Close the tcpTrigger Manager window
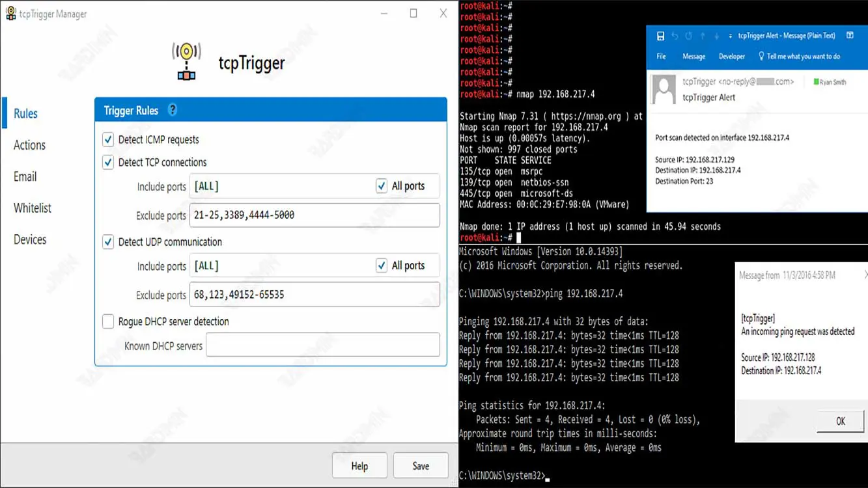Image resolution: width=868 pixels, height=488 pixels. coord(443,13)
